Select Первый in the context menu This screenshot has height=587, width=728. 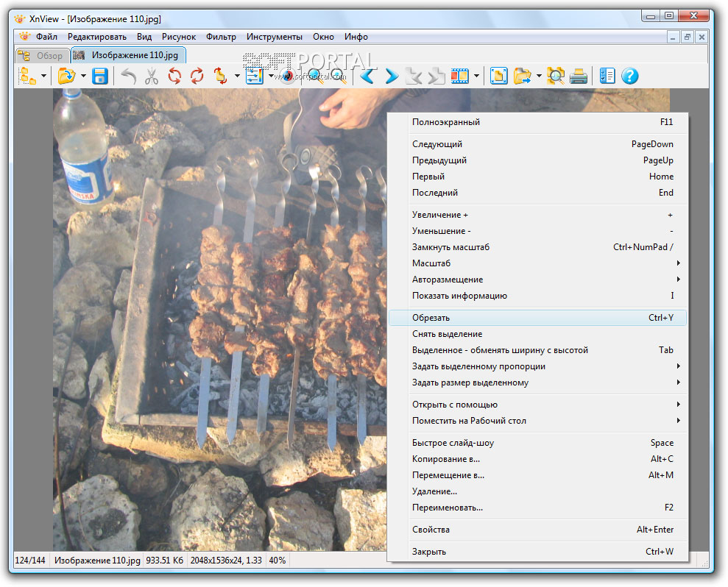537,177
